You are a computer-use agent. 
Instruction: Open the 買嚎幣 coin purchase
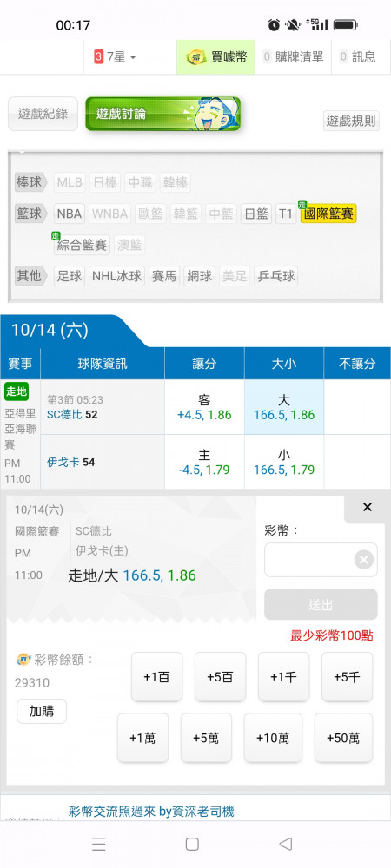coord(216,56)
